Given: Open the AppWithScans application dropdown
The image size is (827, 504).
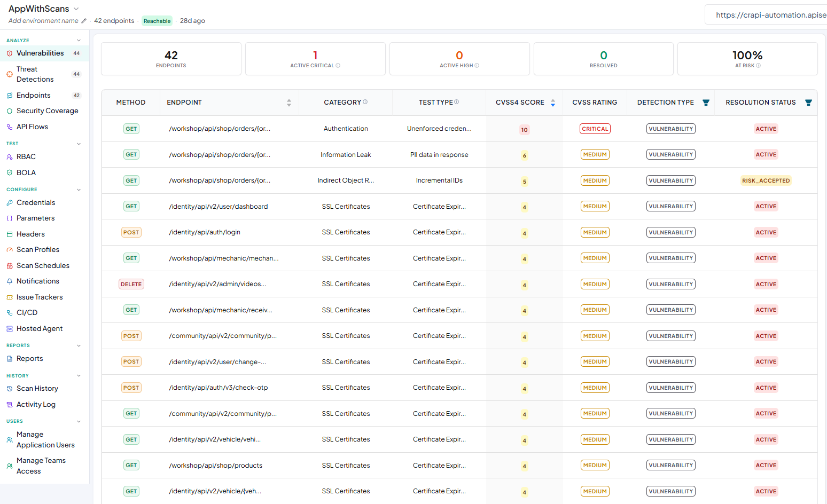Looking at the screenshot, I should 76,9.
